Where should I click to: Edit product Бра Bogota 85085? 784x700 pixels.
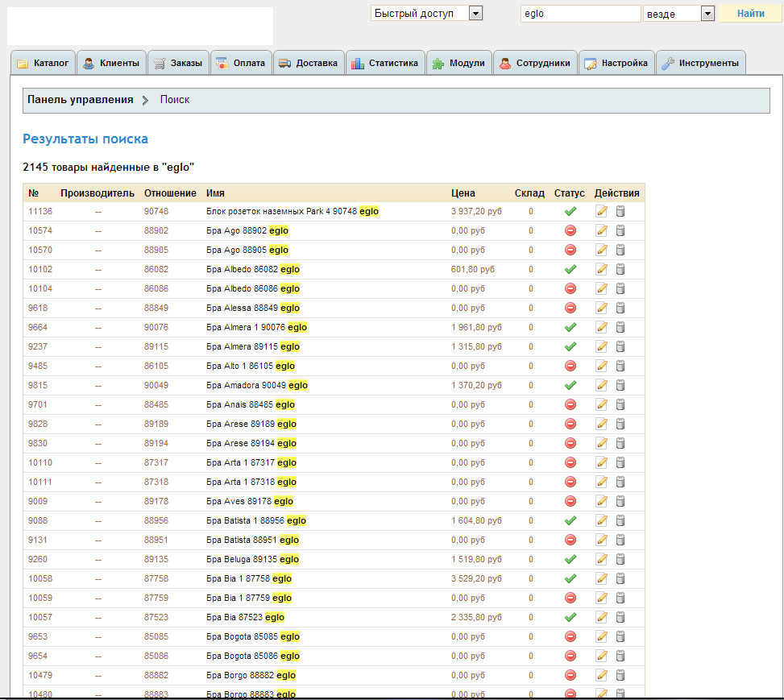[602, 637]
